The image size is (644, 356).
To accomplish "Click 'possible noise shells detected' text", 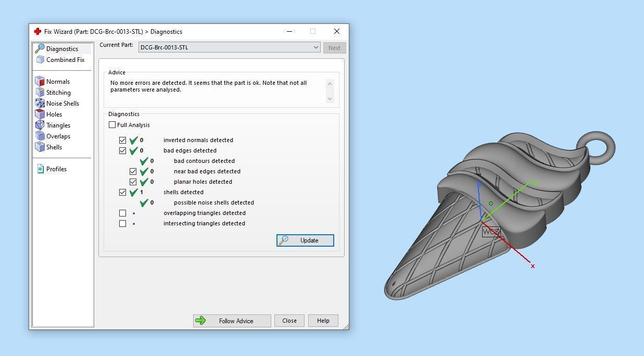I will coord(214,202).
